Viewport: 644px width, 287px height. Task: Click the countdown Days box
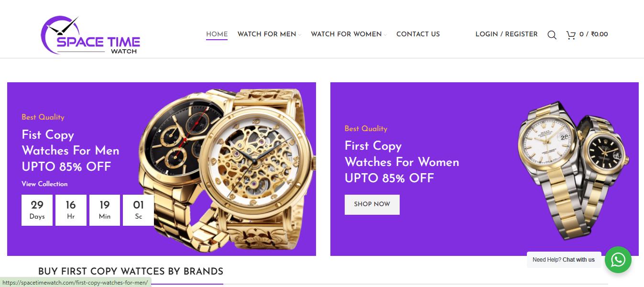pos(37,210)
